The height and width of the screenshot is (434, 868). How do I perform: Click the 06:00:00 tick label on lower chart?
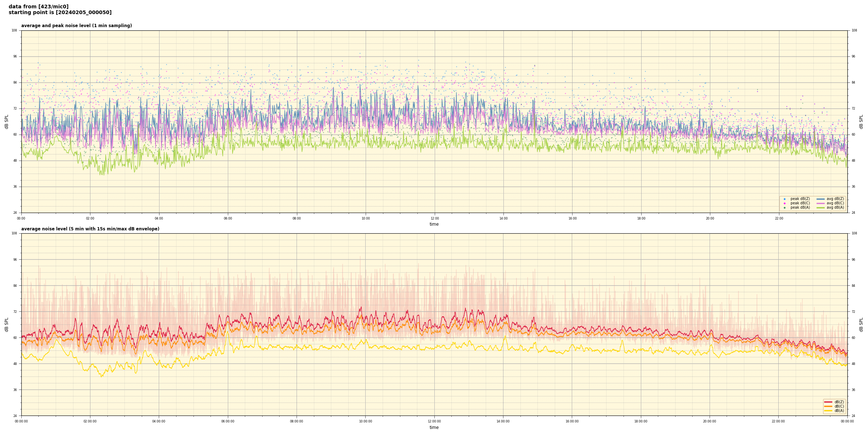coord(228,421)
